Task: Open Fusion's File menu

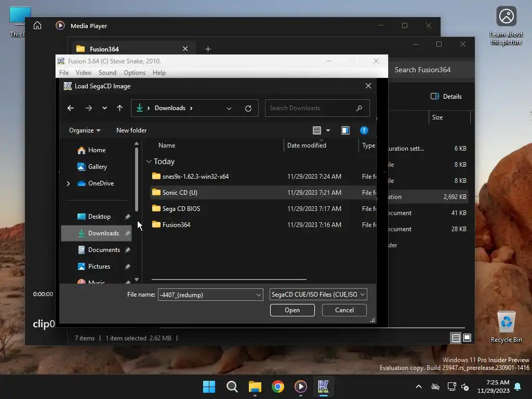Action: point(64,73)
